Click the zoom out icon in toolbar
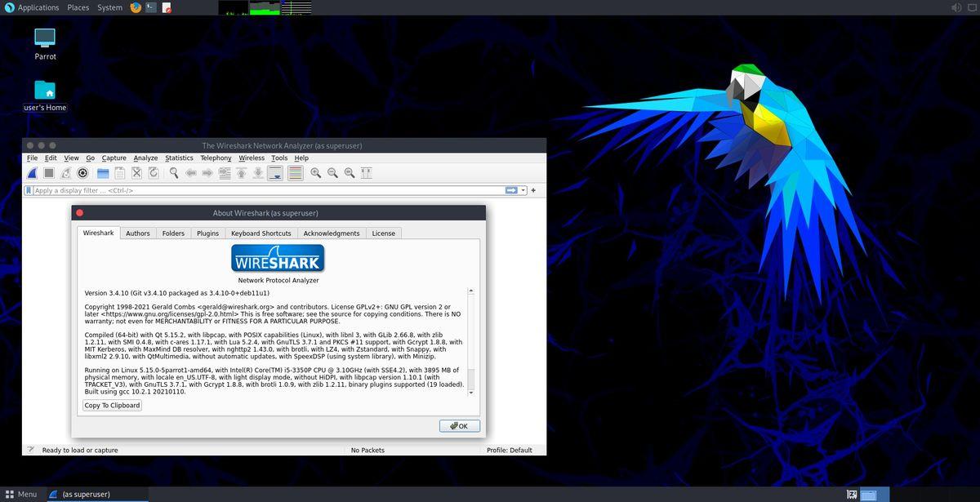The image size is (980, 502). click(332, 173)
